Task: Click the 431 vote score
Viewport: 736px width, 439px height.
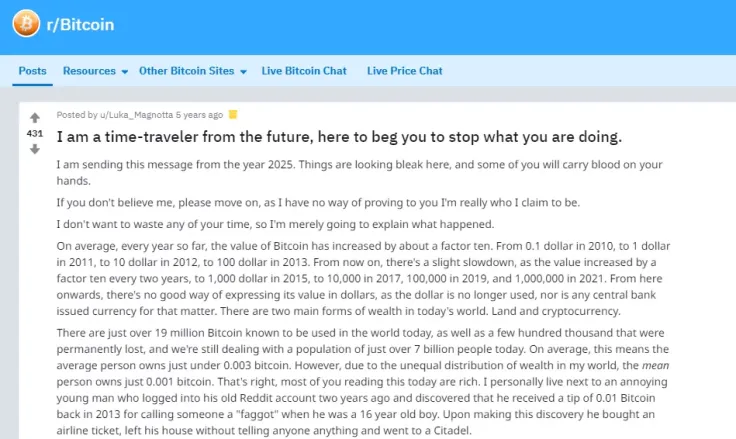Action: tap(35, 133)
